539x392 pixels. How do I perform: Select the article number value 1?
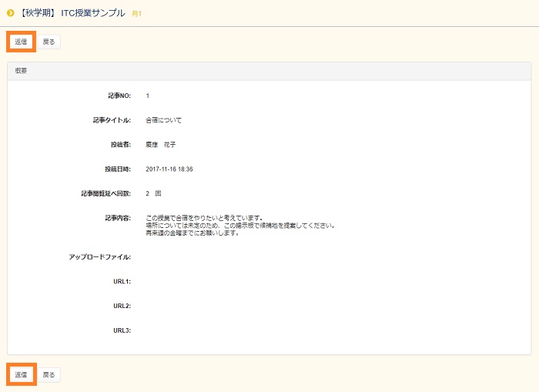147,95
